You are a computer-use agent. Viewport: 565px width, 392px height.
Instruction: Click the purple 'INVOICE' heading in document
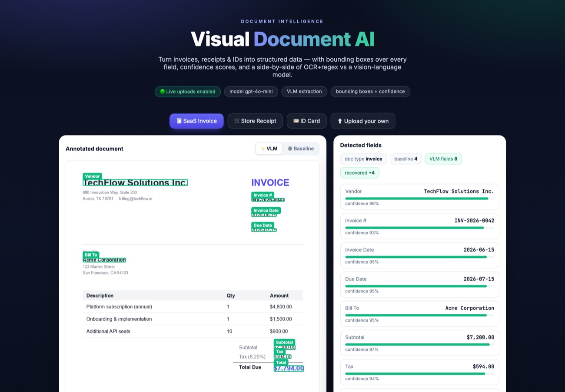[x=270, y=183]
